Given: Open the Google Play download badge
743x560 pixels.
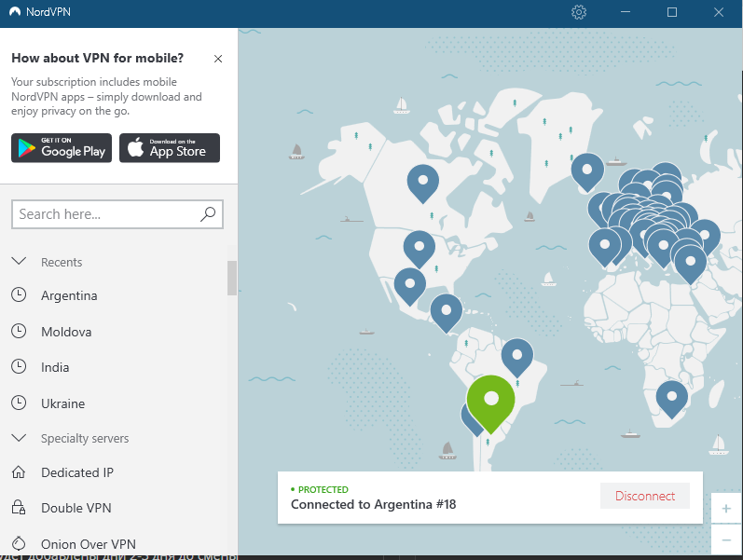Looking at the screenshot, I should pos(62,148).
